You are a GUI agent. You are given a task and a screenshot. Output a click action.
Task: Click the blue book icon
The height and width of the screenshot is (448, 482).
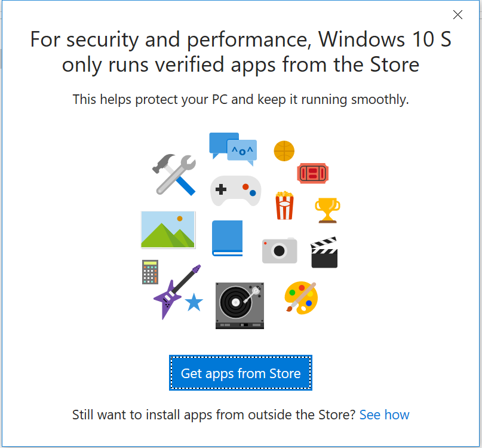pos(227,238)
